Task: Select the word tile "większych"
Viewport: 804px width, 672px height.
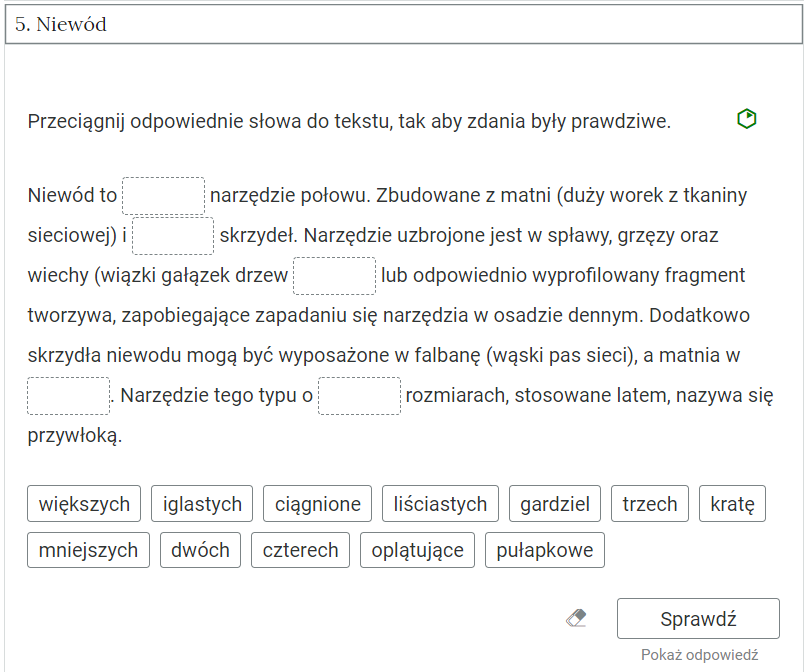Action: pos(84,504)
